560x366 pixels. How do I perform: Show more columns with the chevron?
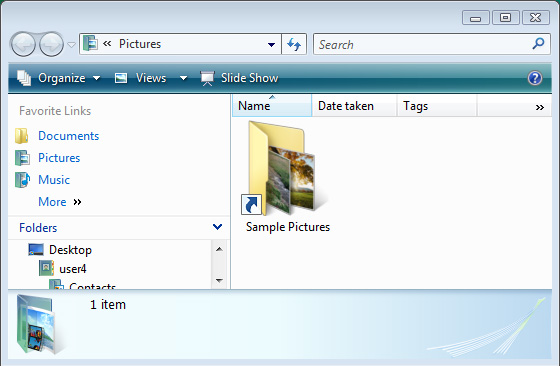point(540,107)
